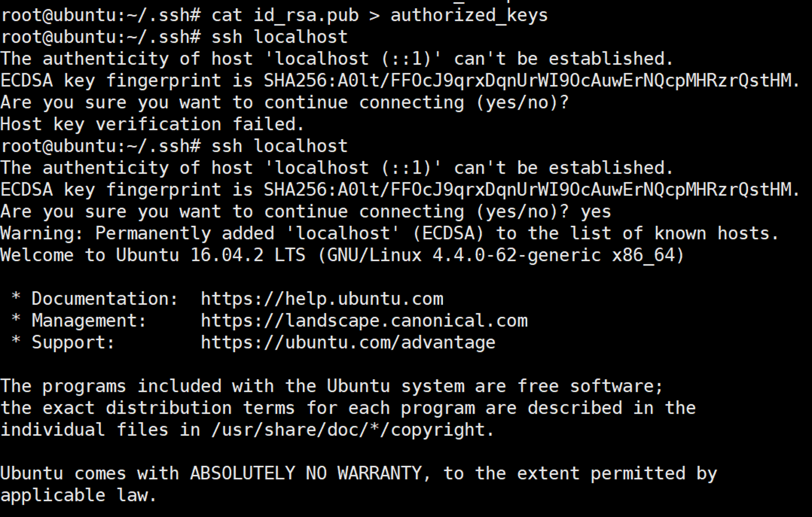This screenshot has width=812, height=517.
Task: Click the /usr/share/doc/*/copyright path
Action: (352, 430)
